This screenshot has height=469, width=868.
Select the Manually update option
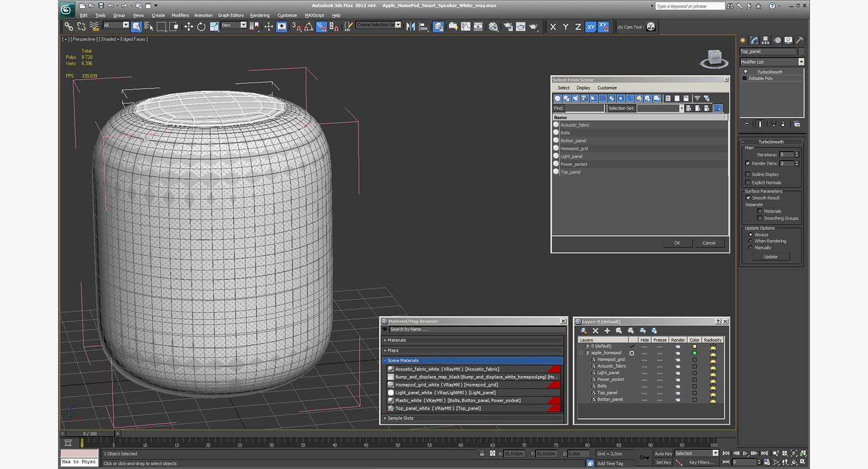click(x=750, y=247)
